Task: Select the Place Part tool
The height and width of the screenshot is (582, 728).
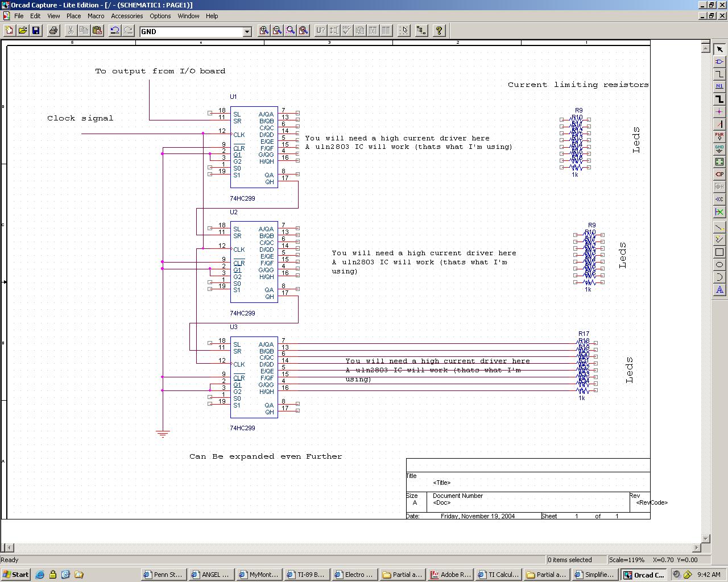Action: [719, 61]
